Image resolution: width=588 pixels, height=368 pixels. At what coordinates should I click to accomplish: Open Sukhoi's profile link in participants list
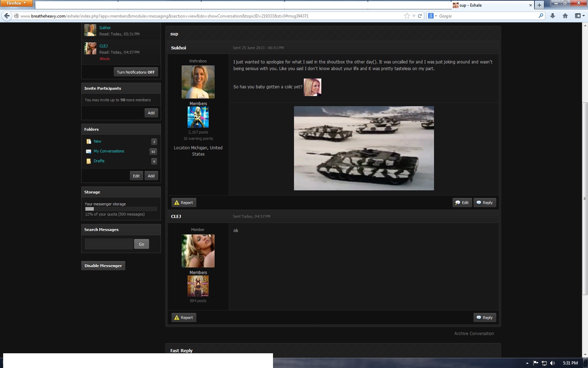[x=105, y=28]
